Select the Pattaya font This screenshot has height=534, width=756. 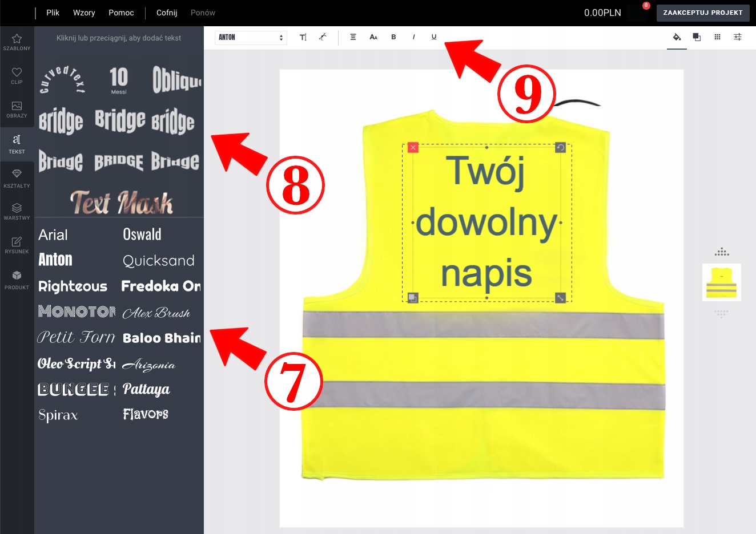(146, 390)
